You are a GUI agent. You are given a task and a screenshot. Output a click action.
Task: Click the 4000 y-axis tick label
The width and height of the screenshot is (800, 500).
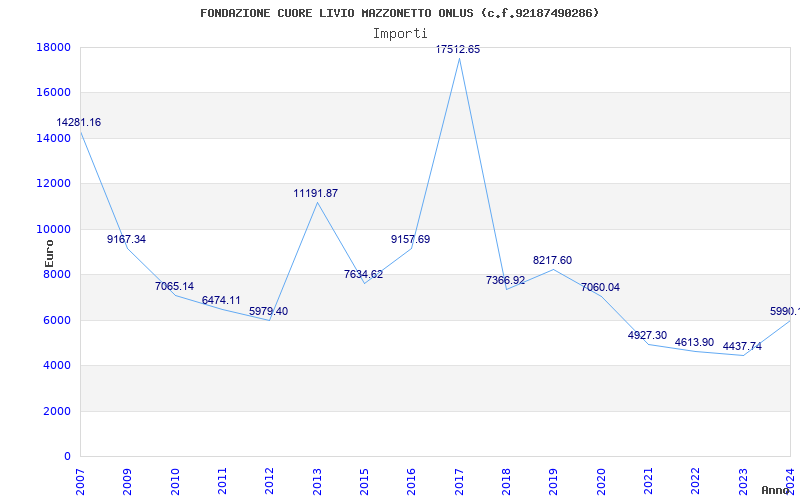(57, 366)
